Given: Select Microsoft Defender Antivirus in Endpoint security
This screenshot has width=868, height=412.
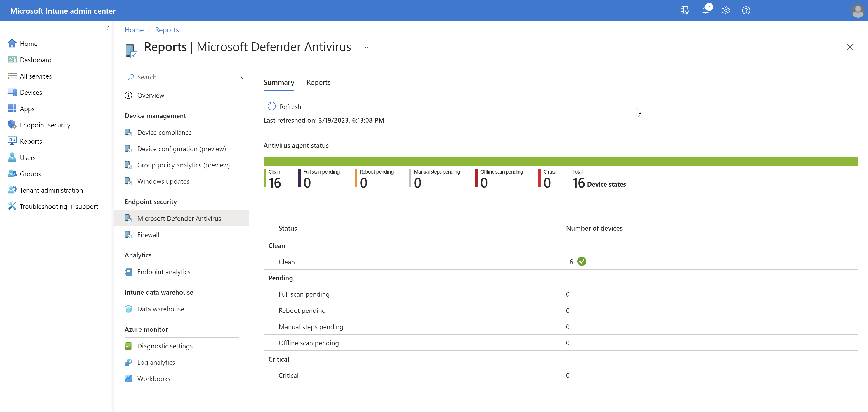Looking at the screenshot, I should coord(179,218).
